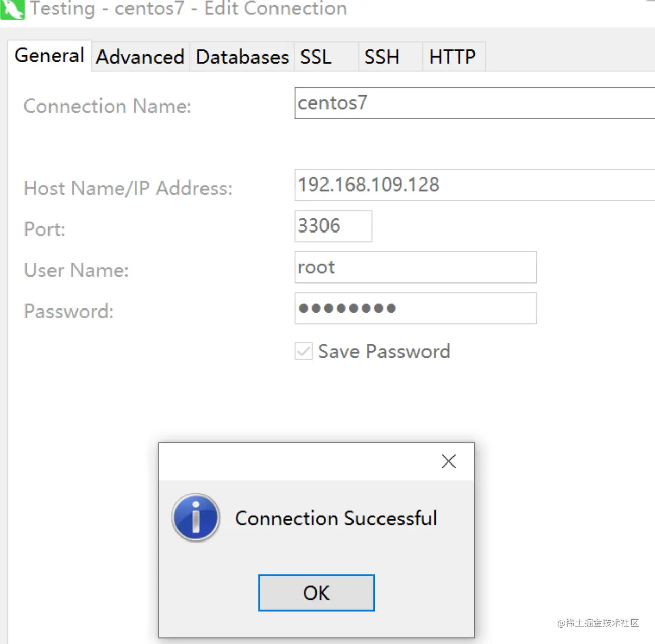The width and height of the screenshot is (655, 644).
Task: Click the Connection Name label
Action: click(107, 106)
